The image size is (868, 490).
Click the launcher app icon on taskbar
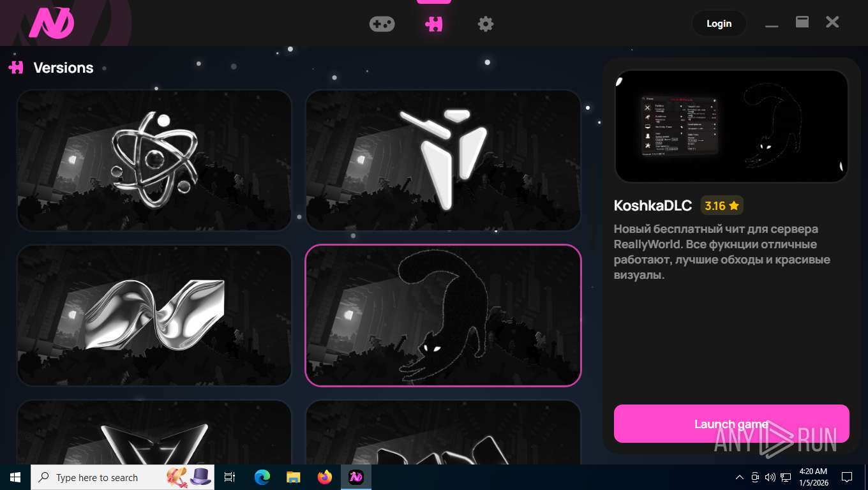356,477
